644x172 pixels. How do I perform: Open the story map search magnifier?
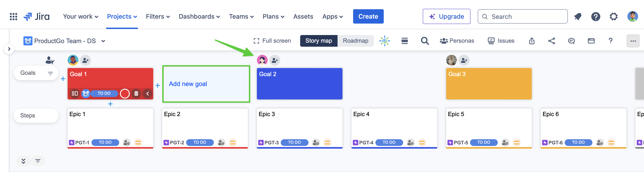(x=425, y=41)
